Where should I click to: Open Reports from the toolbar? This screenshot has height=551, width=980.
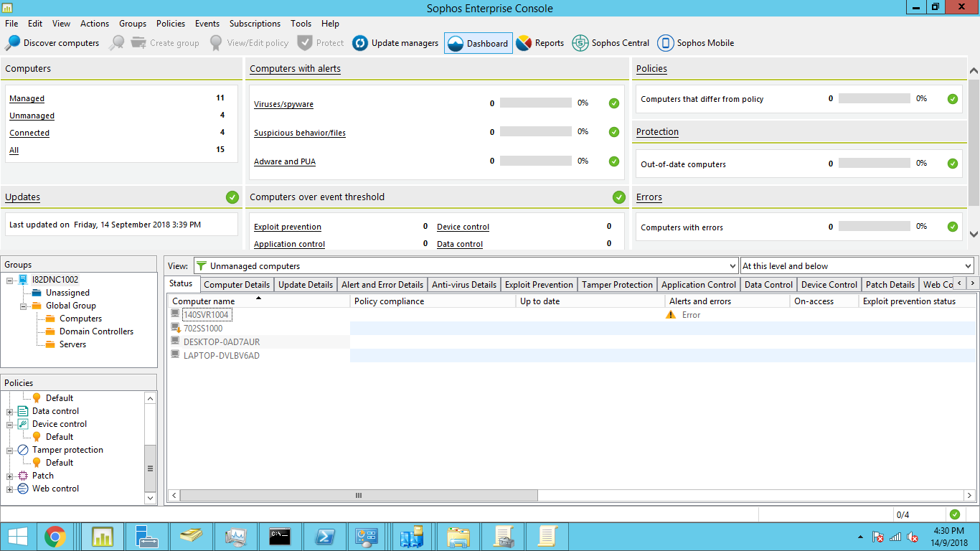coord(540,43)
